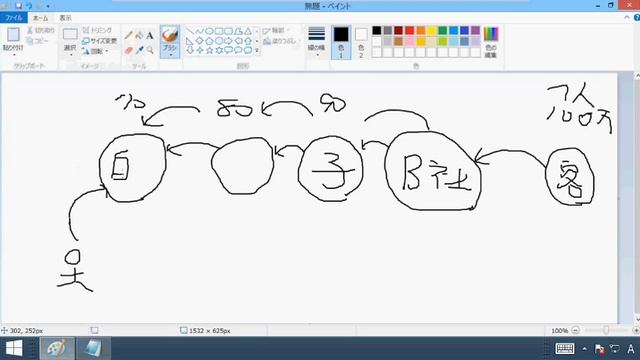Choose the Line shape
This screenshot has height=360, width=640.
(x=190, y=31)
